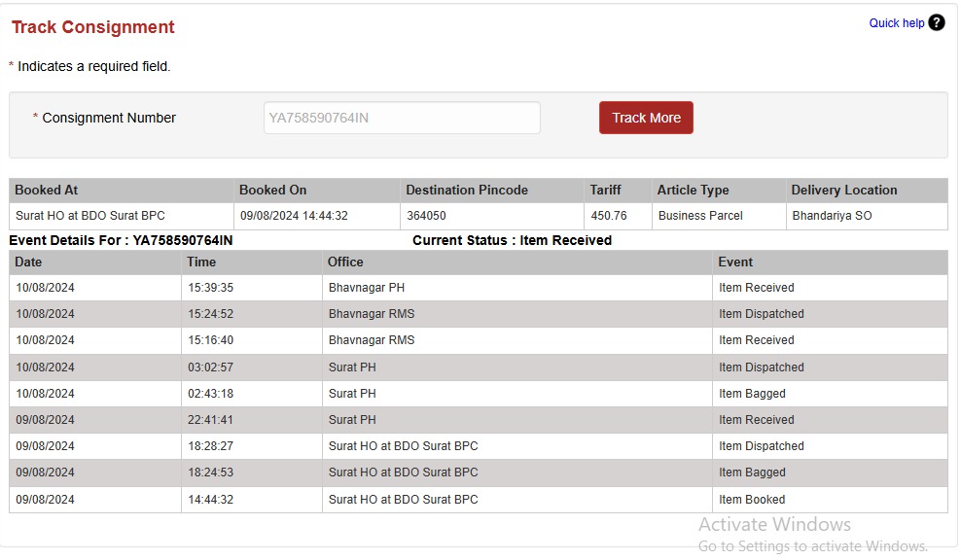Viewport: 961px width, 560px height.
Task: Click the Bhavnagar PH office cell
Action: click(x=367, y=288)
